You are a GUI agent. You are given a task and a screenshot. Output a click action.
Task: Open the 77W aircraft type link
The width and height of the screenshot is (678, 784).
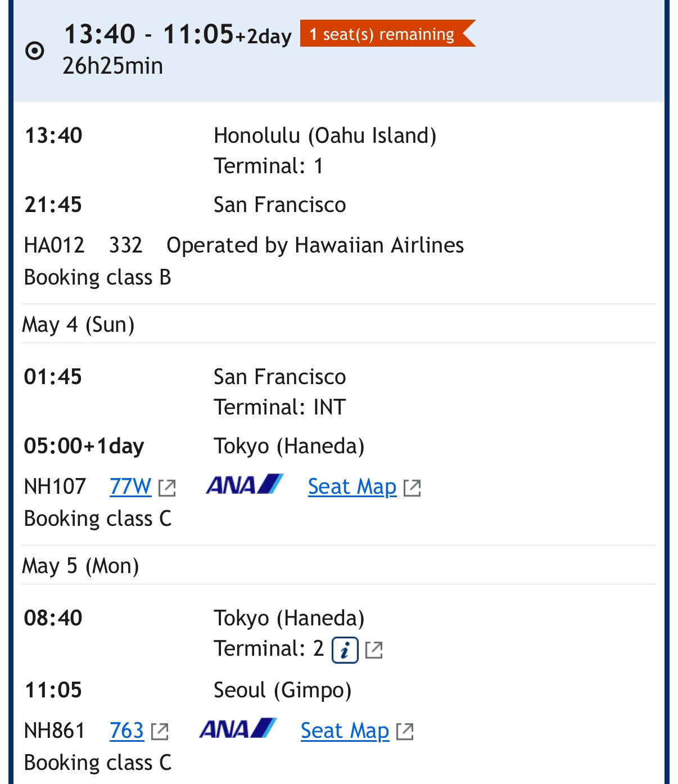pyautogui.click(x=130, y=486)
